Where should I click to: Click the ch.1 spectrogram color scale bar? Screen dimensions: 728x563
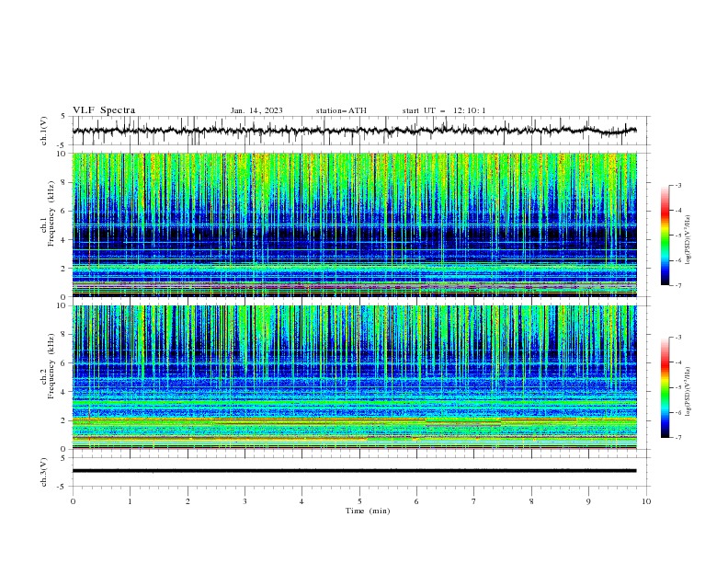coord(665,236)
